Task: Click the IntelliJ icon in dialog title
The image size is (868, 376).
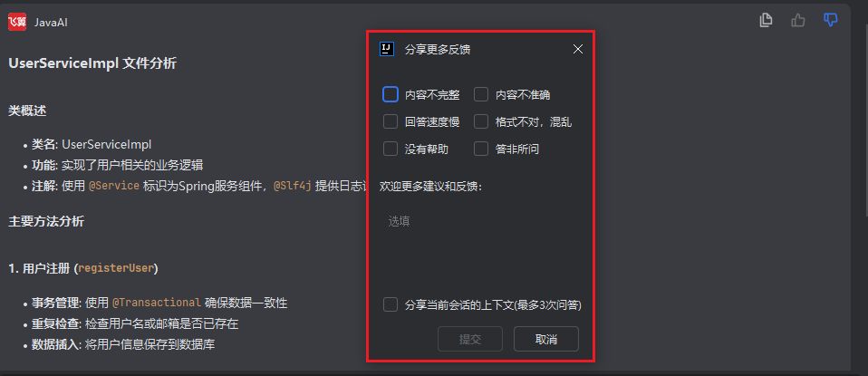Action: point(386,49)
